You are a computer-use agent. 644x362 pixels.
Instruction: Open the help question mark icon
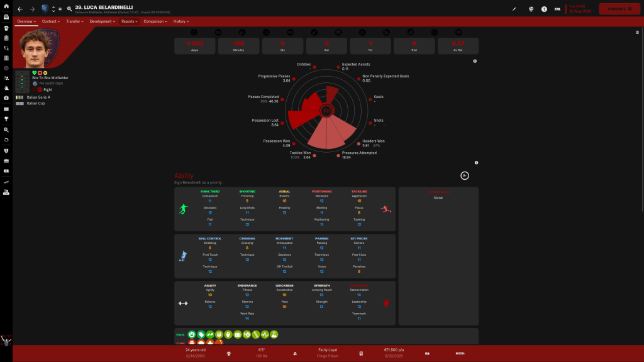(x=544, y=9)
